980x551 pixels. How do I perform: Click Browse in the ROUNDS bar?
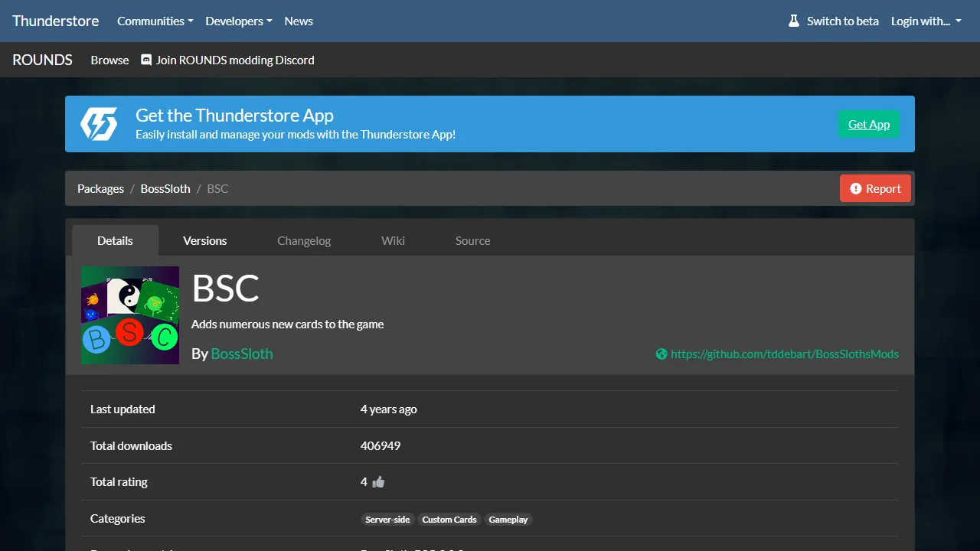pos(109,60)
